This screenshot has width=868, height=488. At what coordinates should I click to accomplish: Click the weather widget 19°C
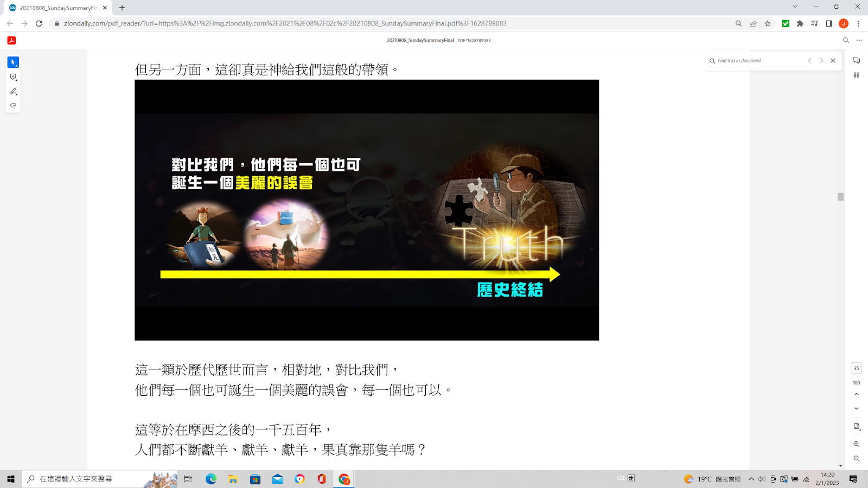(712, 479)
